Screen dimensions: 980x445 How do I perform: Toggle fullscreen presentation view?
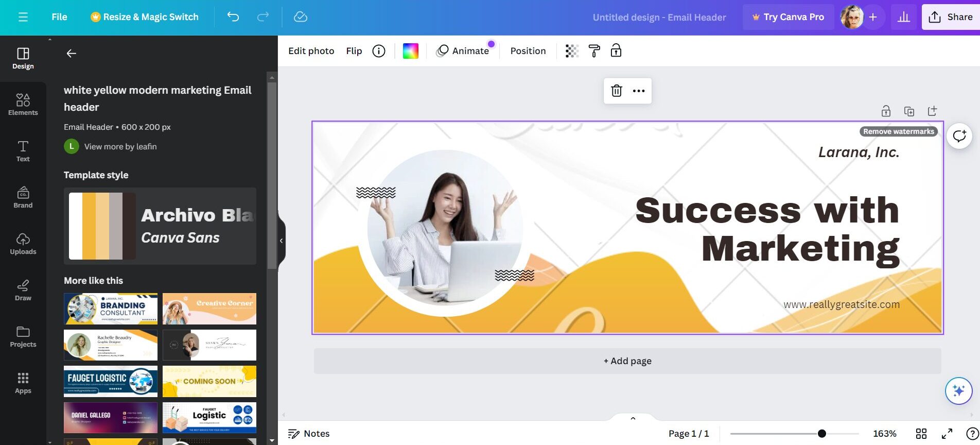[947, 434]
